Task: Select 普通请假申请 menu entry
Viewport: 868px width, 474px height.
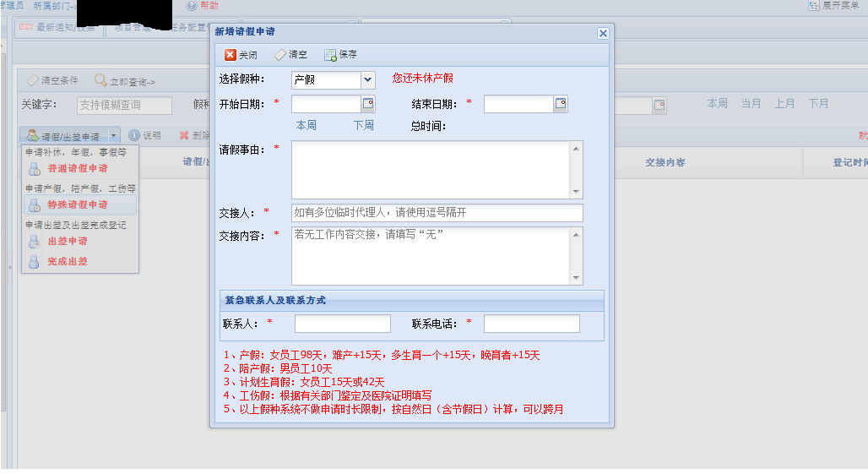Action: (79, 168)
